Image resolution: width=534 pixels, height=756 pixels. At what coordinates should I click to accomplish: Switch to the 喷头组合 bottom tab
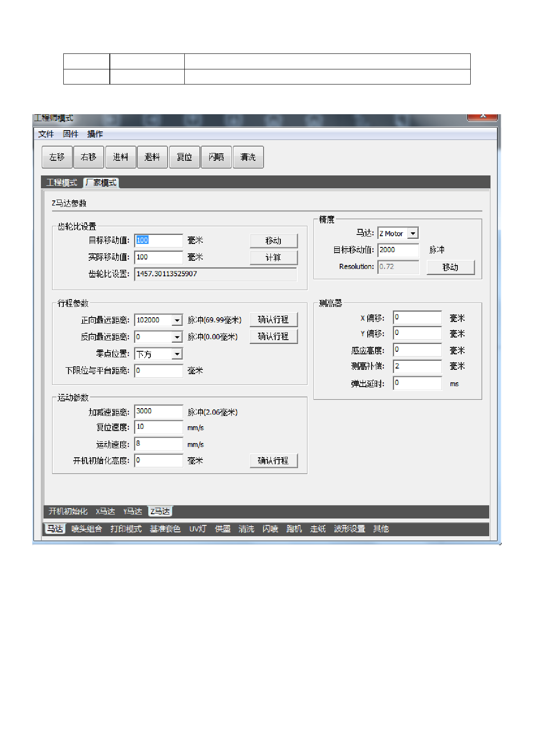[87, 529]
